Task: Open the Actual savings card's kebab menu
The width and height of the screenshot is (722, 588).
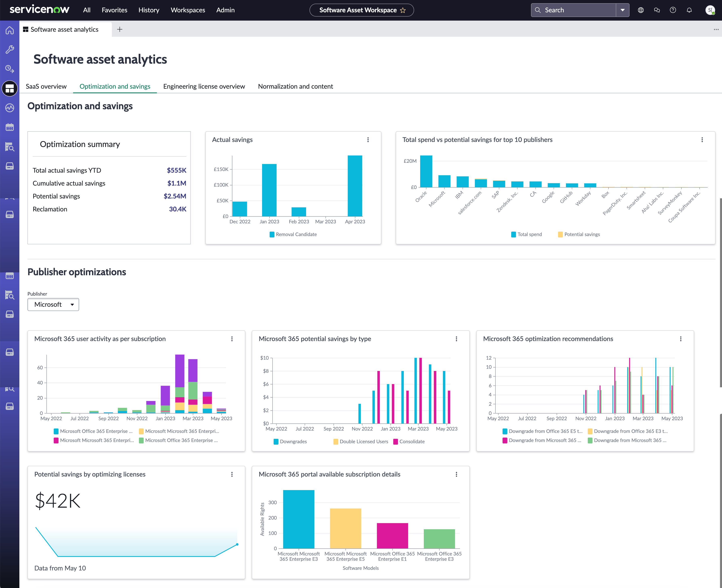Action: [x=368, y=140]
